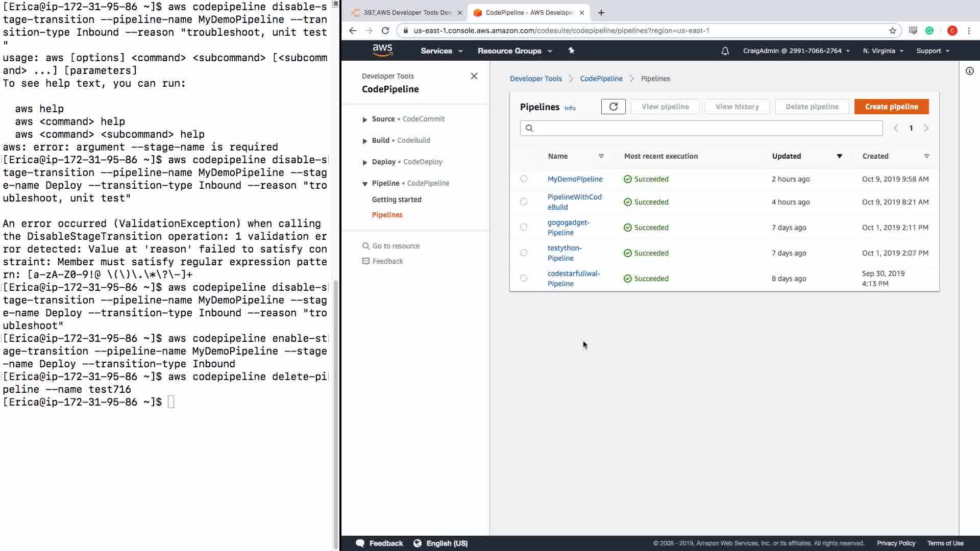This screenshot has width=980, height=551.
Task: Open the Services dropdown menu
Action: pyautogui.click(x=442, y=51)
